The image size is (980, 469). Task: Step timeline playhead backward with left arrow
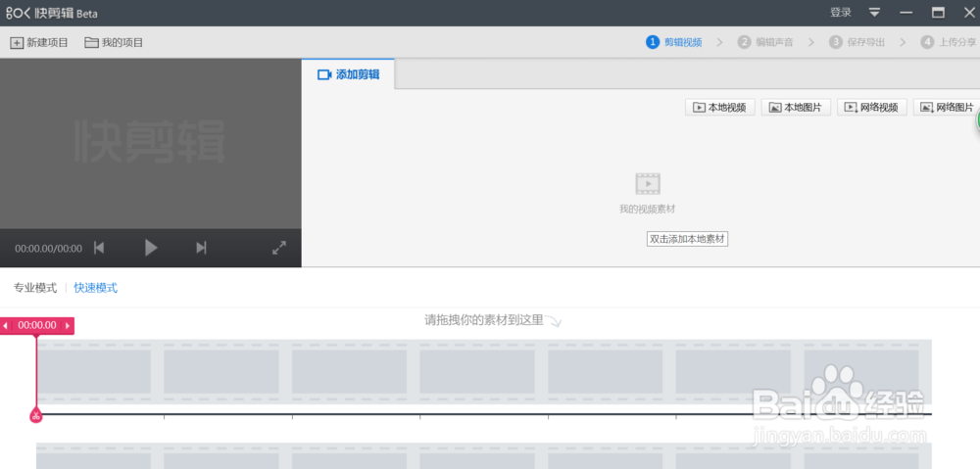(6, 325)
